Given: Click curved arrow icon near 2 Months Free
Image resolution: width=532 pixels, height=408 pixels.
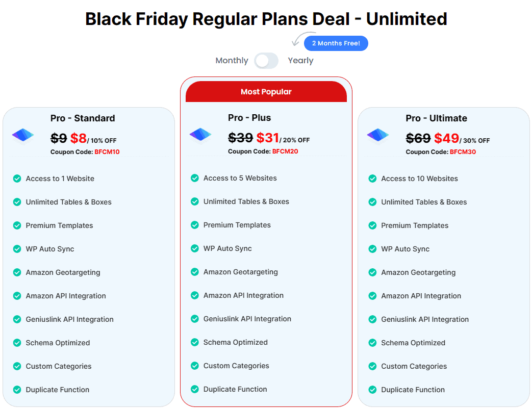Looking at the screenshot, I should click(299, 39).
